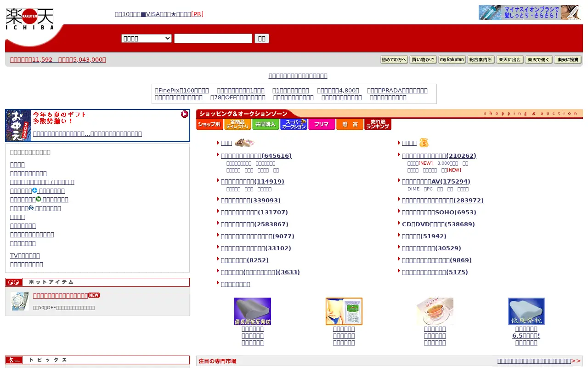This screenshot has height=368, width=588.
Task: Open the VISA [PR] link at top
Action: (x=159, y=14)
